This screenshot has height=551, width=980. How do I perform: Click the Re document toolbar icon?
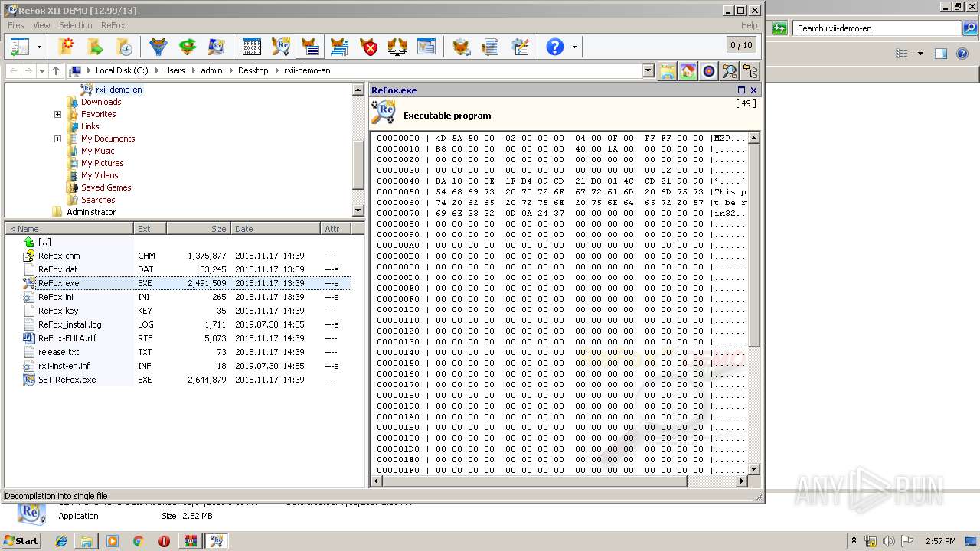pos(217,47)
